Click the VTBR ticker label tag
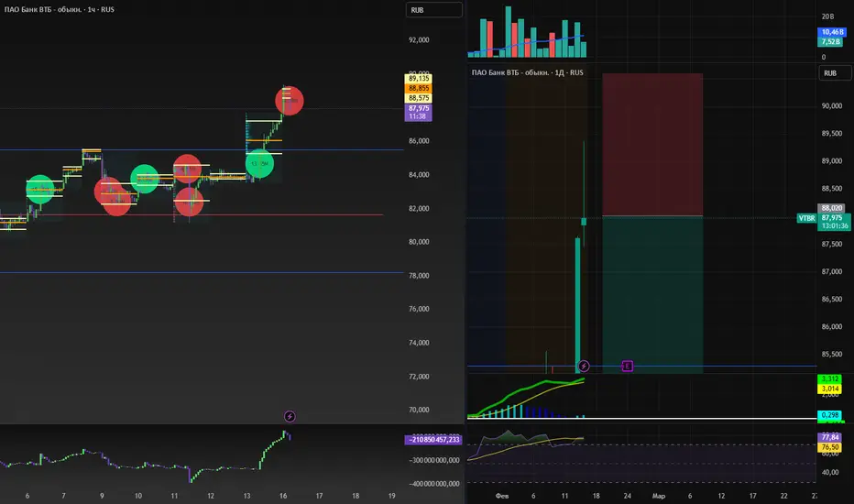This screenshot has height=504, width=854. tap(806, 218)
